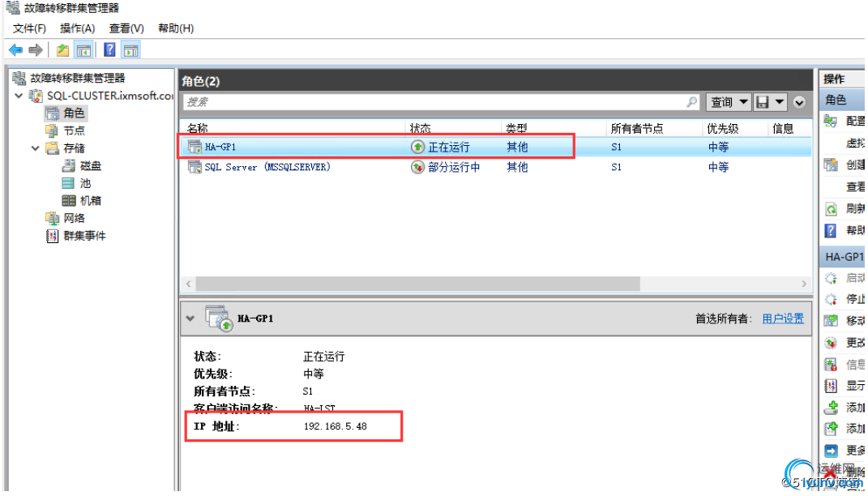Click the 角色 header in the 操作 pane

tap(841, 100)
